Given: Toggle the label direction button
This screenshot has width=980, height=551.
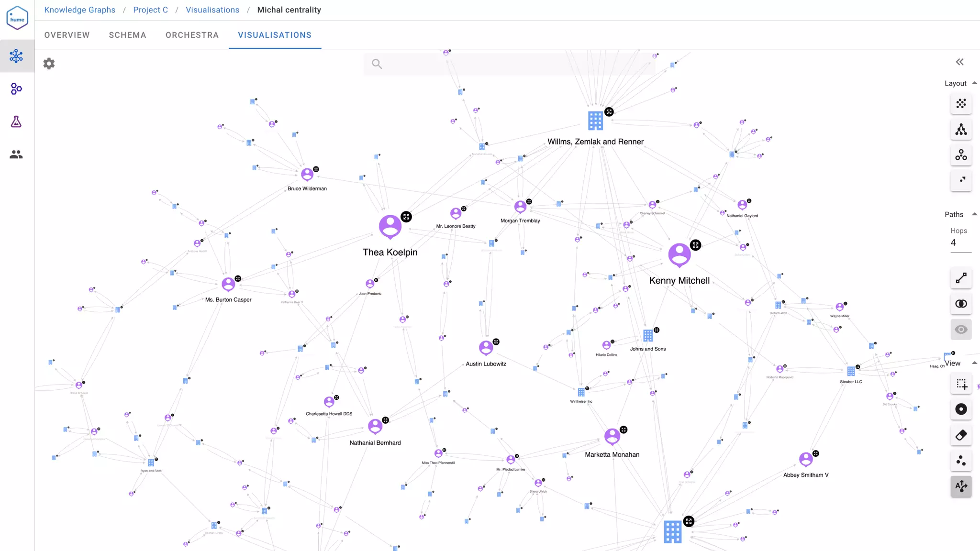Looking at the screenshot, I should click(961, 486).
